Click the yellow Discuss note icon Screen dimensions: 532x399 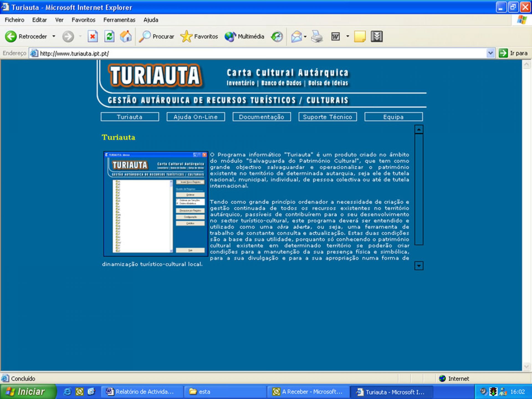pyautogui.click(x=360, y=36)
